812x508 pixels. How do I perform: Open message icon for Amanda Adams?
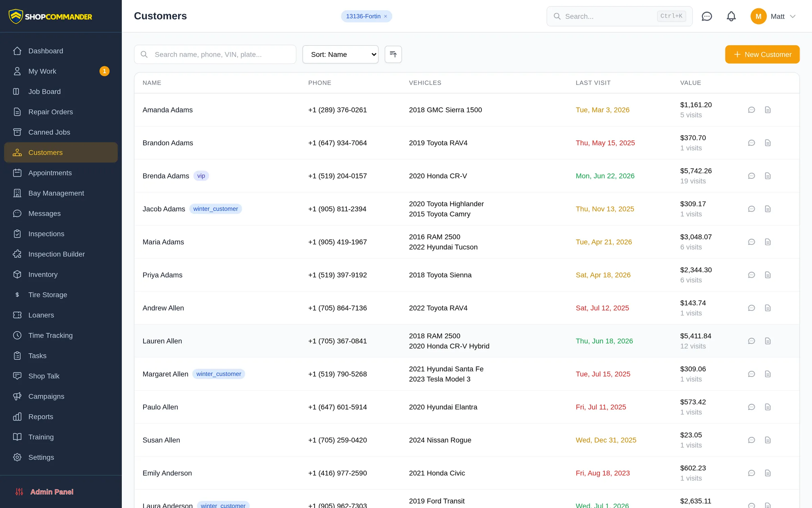[x=751, y=110]
